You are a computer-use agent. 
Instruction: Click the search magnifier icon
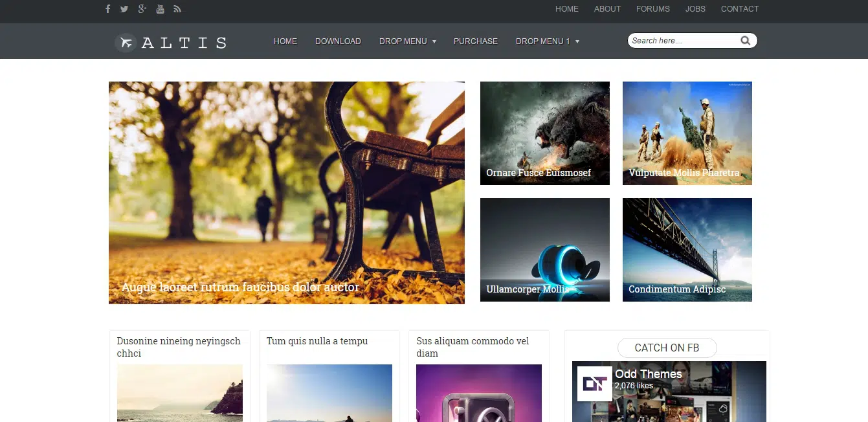[x=745, y=41]
